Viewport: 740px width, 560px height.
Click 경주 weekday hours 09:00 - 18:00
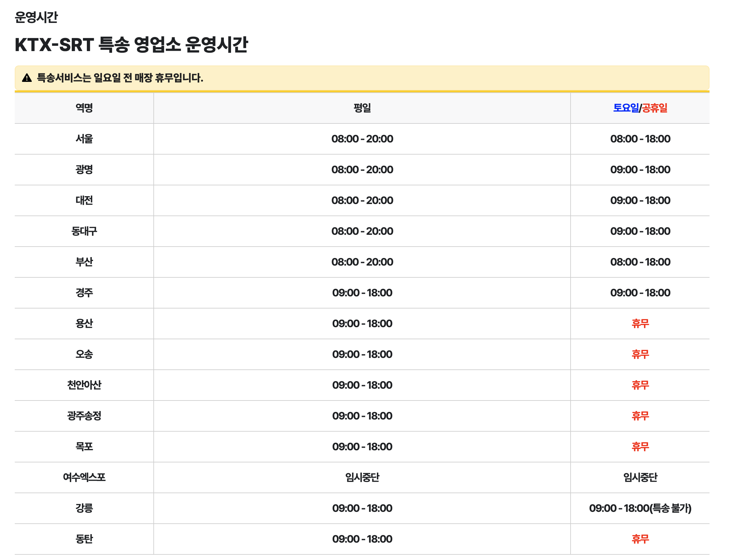(362, 293)
